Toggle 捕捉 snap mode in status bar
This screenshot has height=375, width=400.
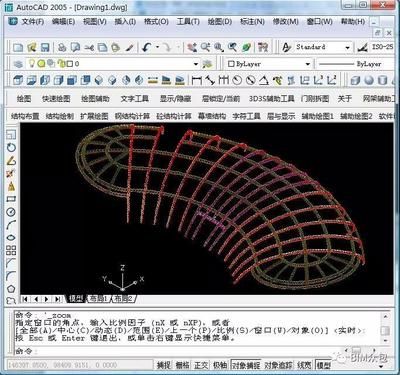point(164,365)
